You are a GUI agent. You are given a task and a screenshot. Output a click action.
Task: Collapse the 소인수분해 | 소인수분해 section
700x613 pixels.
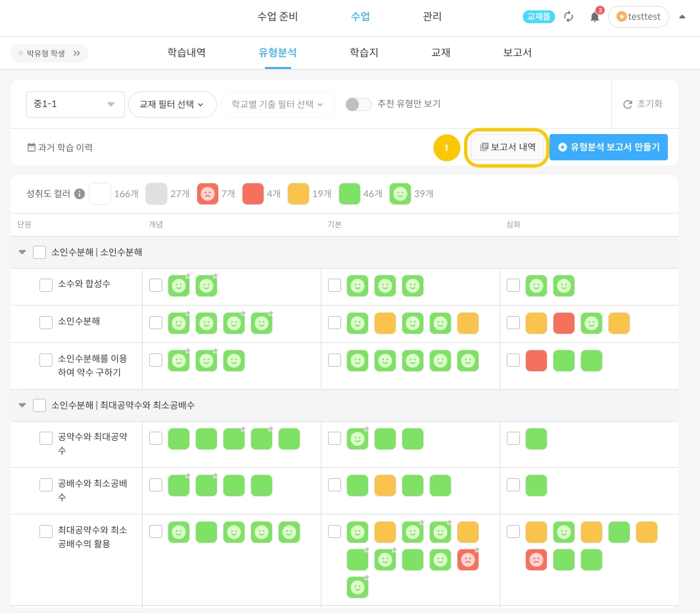pos(22,252)
